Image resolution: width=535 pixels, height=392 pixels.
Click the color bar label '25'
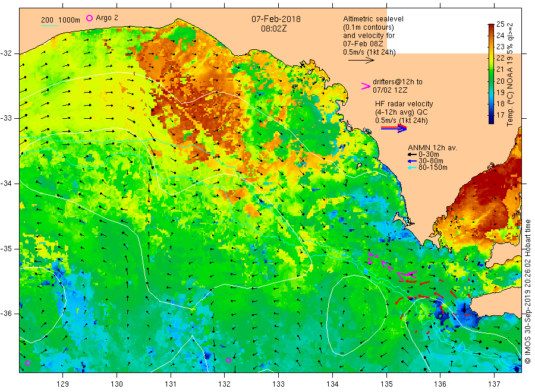[501, 24]
